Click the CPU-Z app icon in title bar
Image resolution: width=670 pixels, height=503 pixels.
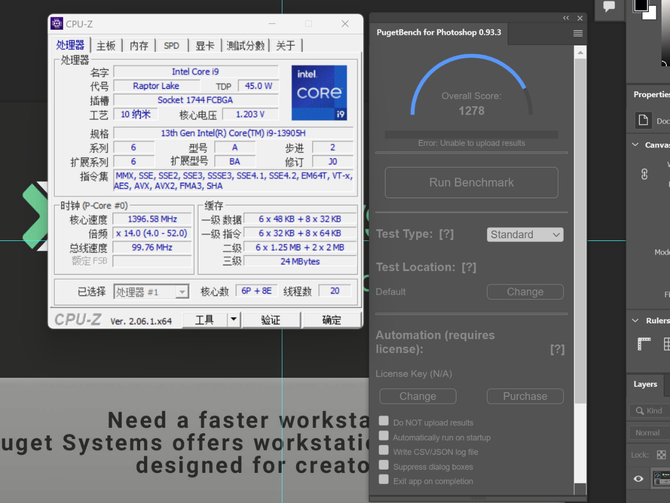pos(57,24)
